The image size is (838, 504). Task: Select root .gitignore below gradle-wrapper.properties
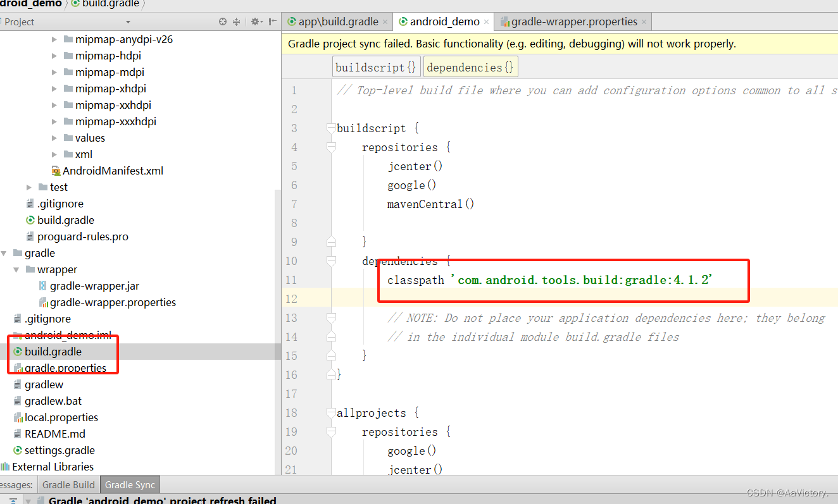[x=47, y=319]
